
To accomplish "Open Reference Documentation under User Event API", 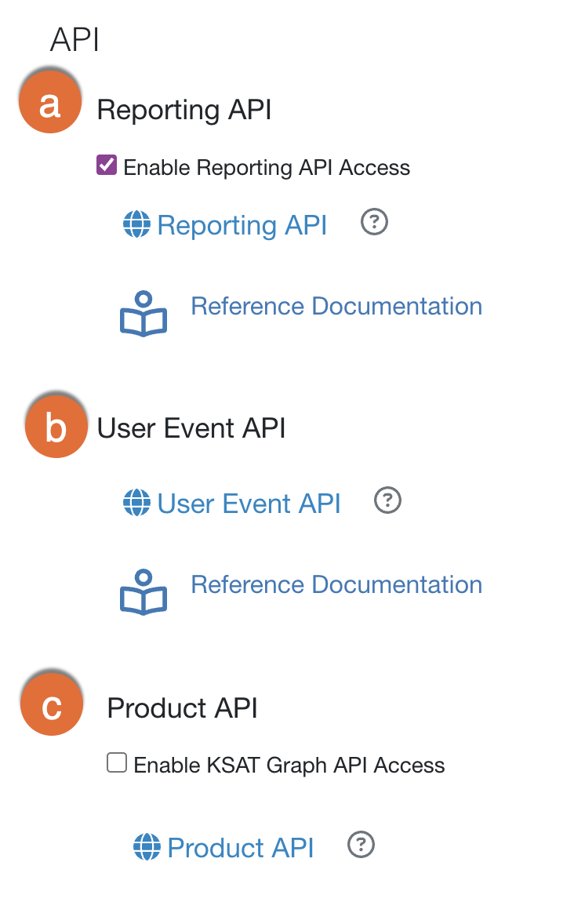I will (336, 584).
